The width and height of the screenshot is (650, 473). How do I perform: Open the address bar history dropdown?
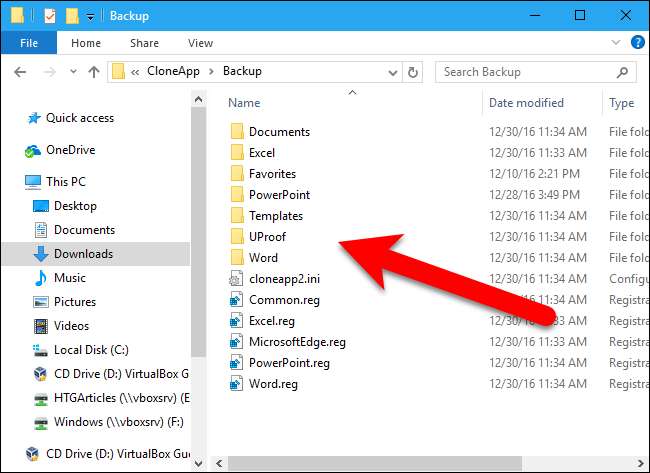pyautogui.click(x=393, y=73)
